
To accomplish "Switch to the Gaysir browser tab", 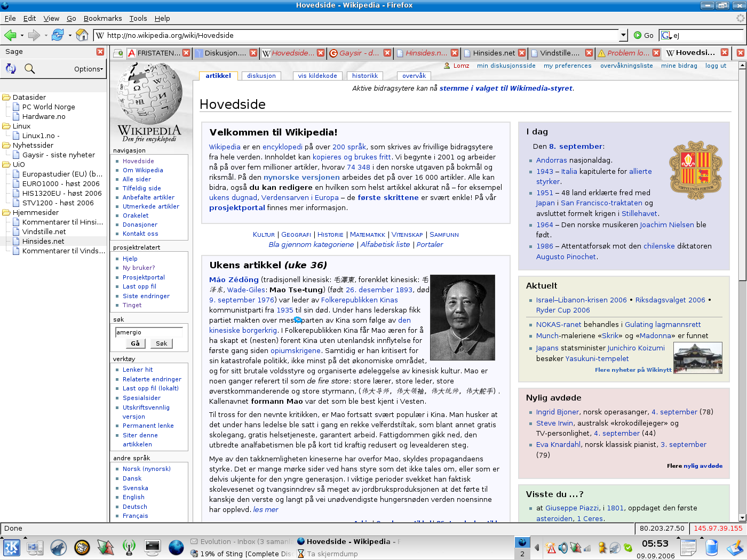I will pyautogui.click(x=359, y=53).
